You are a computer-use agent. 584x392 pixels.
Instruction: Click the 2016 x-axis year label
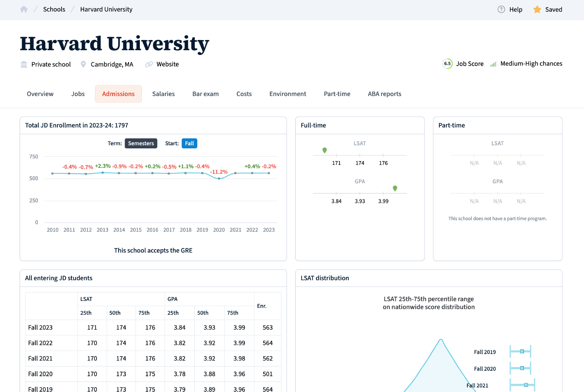click(152, 230)
